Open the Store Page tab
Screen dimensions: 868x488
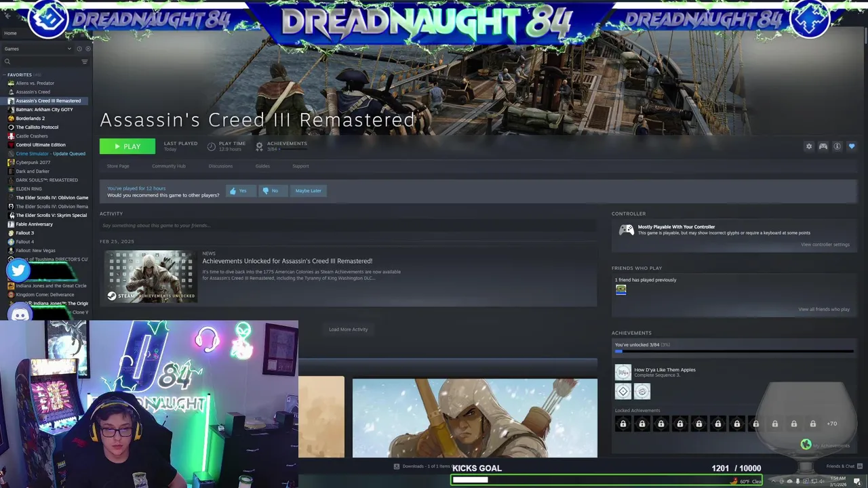(x=118, y=166)
